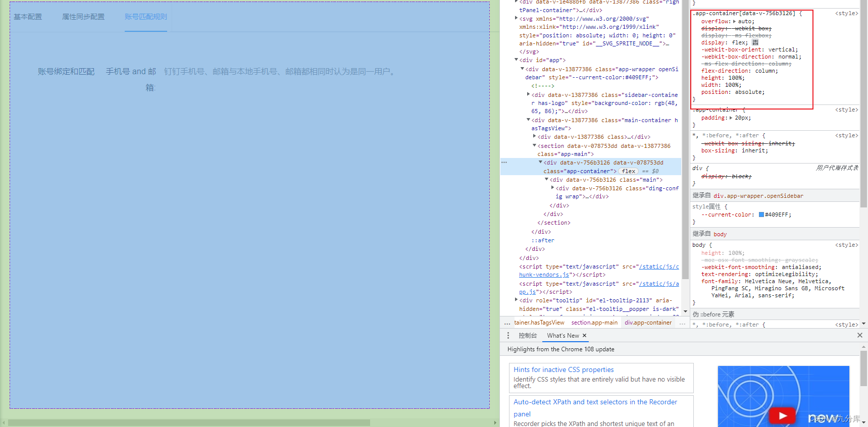Click breadcrumb div.app-container

tap(648, 323)
